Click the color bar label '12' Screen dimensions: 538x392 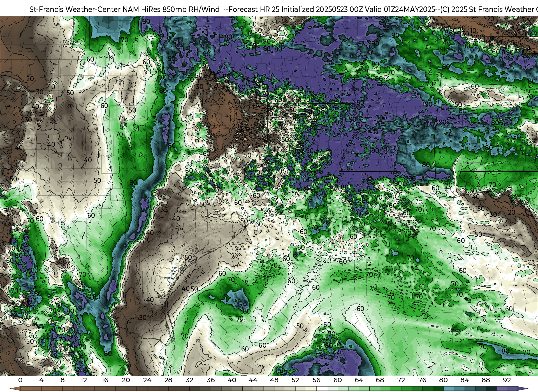pyautogui.click(x=84, y=380)
